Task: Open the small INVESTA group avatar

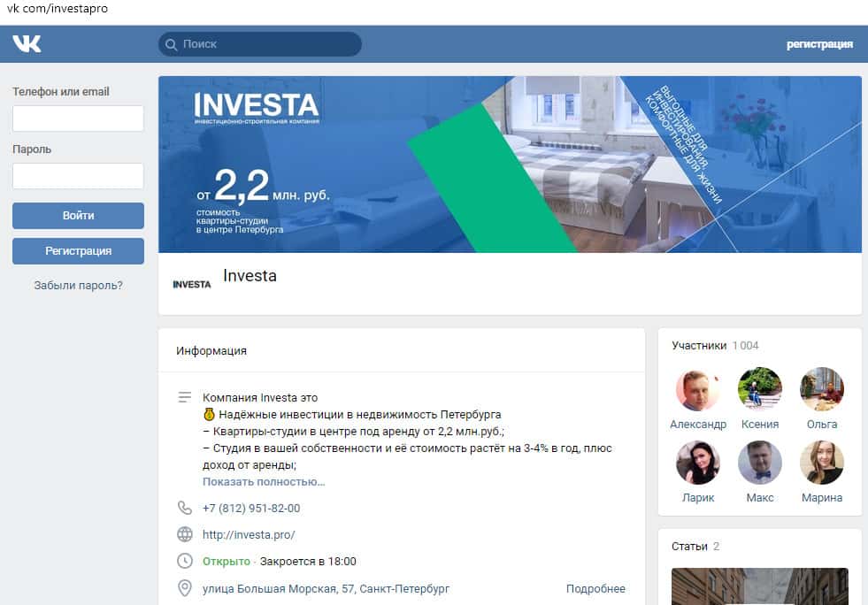Action: tap(191, 284)
